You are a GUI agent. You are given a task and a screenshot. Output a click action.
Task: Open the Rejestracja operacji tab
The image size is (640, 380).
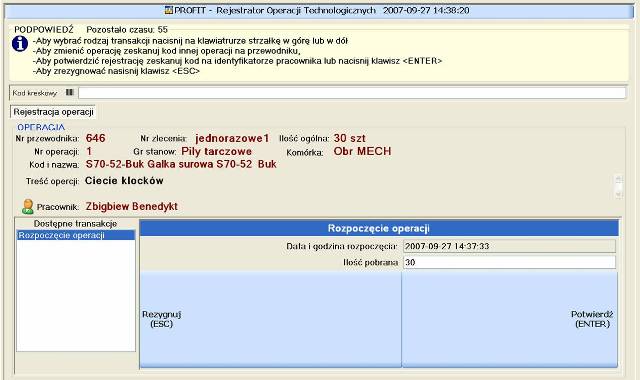pyautogui.click(x=53, y=112)
